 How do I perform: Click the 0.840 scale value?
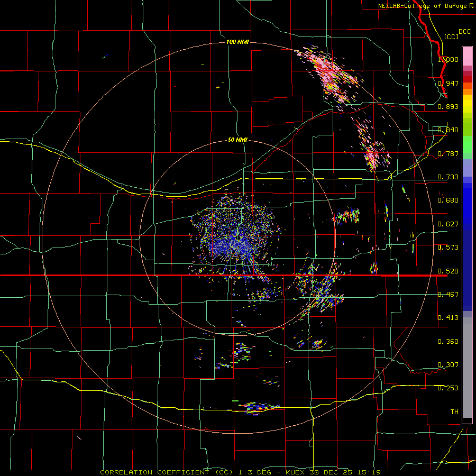click(x=448, y=130)
